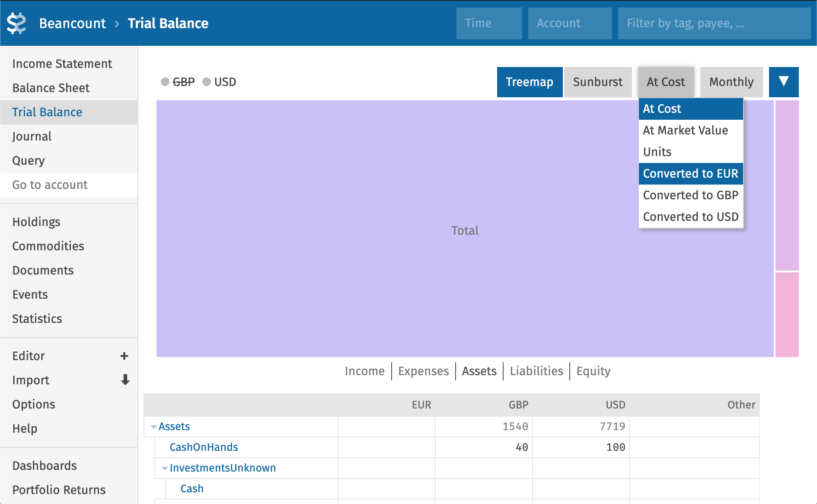Open the At Cost conversion dropdown
Viewport: 817px width, 504px height.
pos(666,82)
